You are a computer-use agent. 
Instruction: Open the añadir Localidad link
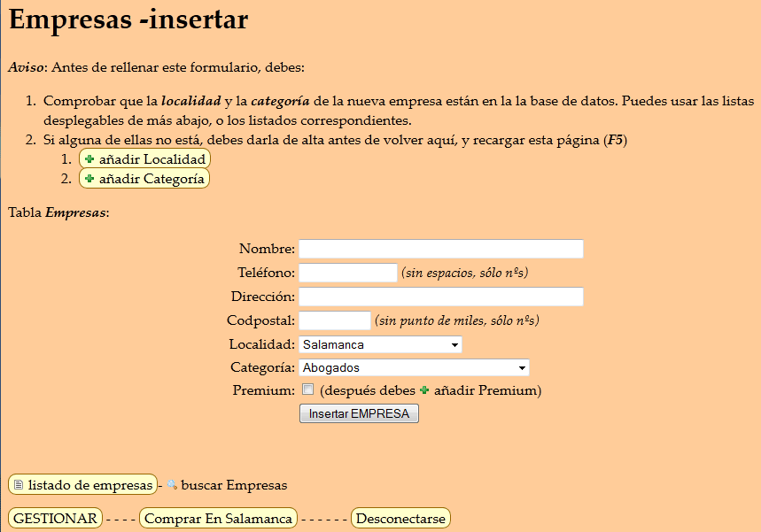click(x=151, y=159)
